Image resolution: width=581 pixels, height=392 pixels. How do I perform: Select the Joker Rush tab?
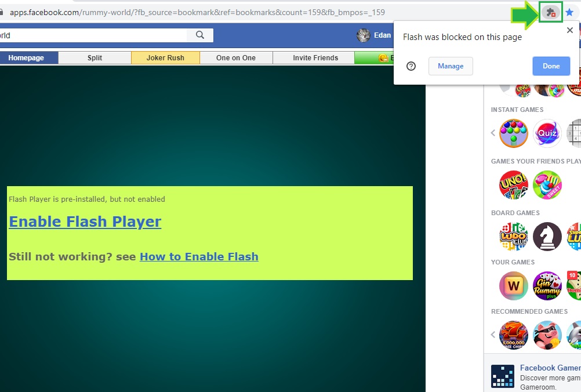pos(165,58)
